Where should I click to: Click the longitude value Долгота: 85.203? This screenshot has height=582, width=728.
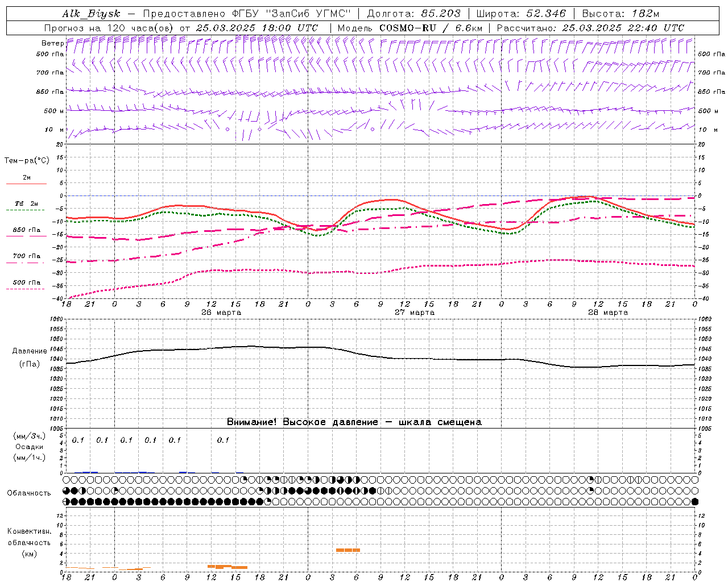[x=413, y=14]
